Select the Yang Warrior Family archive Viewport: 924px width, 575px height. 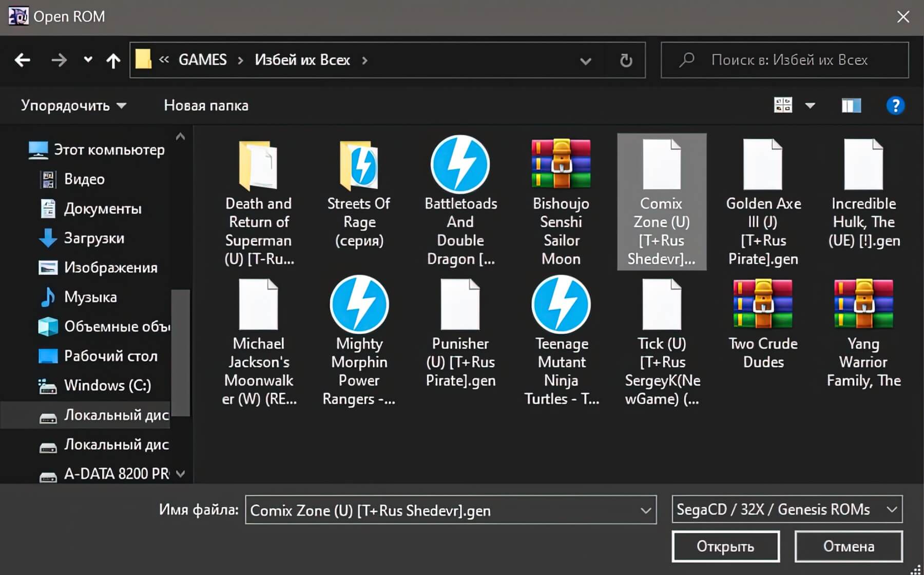[863, 333]
